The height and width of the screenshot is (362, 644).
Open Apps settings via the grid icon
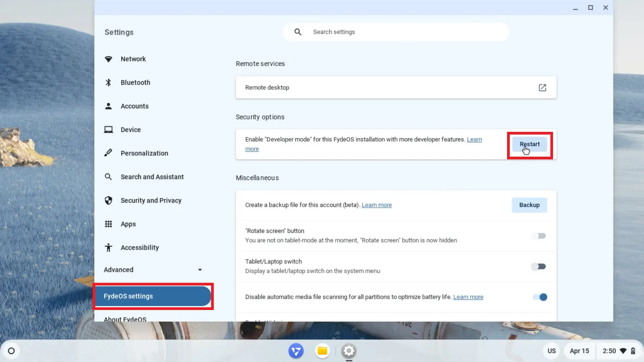pyautogui.click(x=108, y=224)
